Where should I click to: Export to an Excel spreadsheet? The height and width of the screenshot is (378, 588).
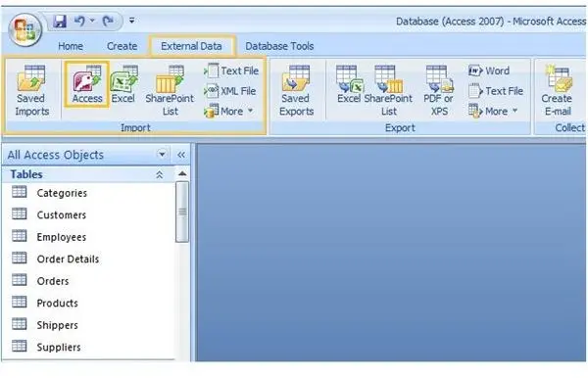click(x=349, y=84)
